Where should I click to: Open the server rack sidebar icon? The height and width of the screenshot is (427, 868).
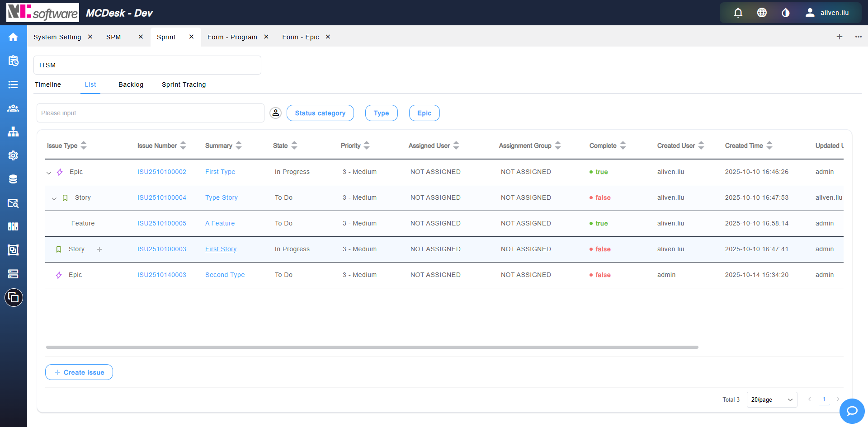[x=13, y=274]
